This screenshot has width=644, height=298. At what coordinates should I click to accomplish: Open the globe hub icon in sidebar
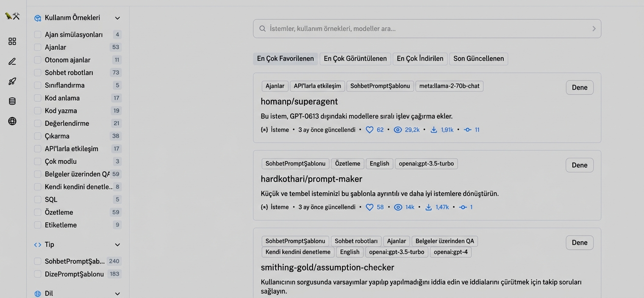click(x=12, y=121)
